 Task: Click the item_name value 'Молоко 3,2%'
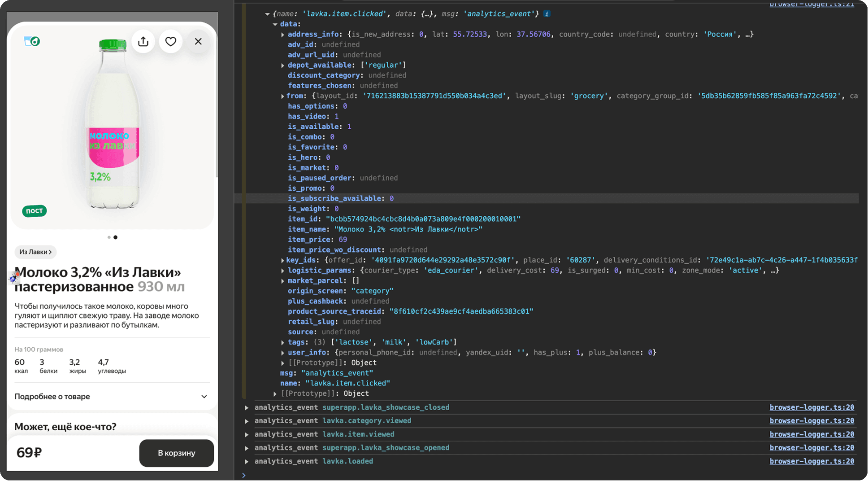coord(408,229)
